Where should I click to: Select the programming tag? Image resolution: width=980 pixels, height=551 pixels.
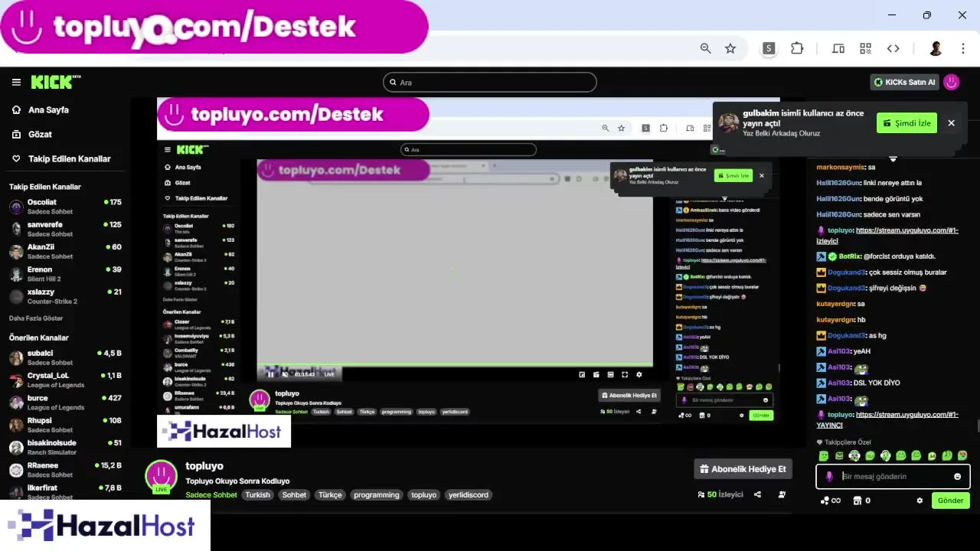[377, 494]
